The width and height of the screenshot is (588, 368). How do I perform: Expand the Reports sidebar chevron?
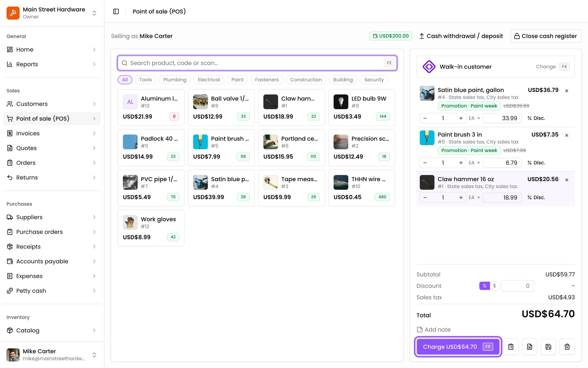tap(94, 64)
